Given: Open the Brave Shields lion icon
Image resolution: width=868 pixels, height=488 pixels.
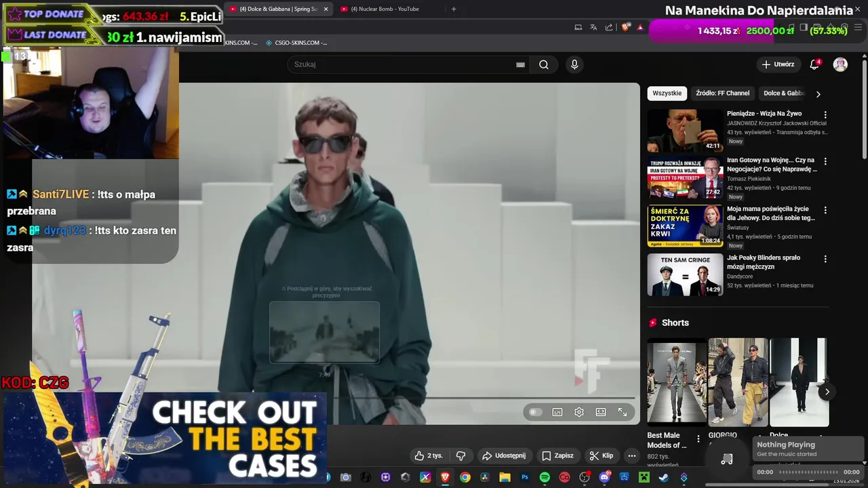Looking at the screenshot, I should 625,27.
